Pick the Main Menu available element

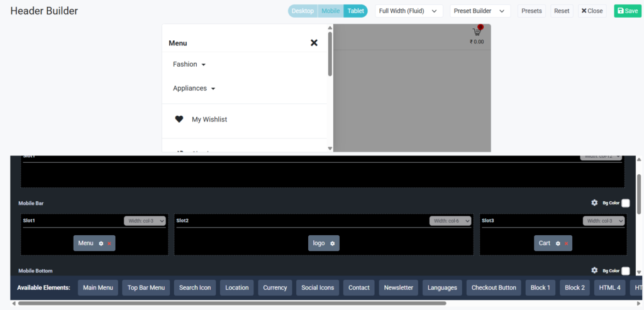(x=98, y=287)
